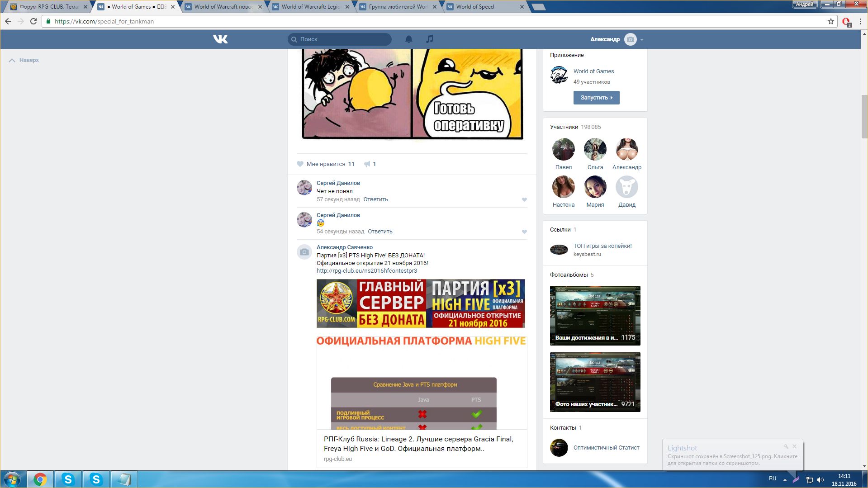
Task: Open Александр Савченко profile name
Action: click(344, 247)
